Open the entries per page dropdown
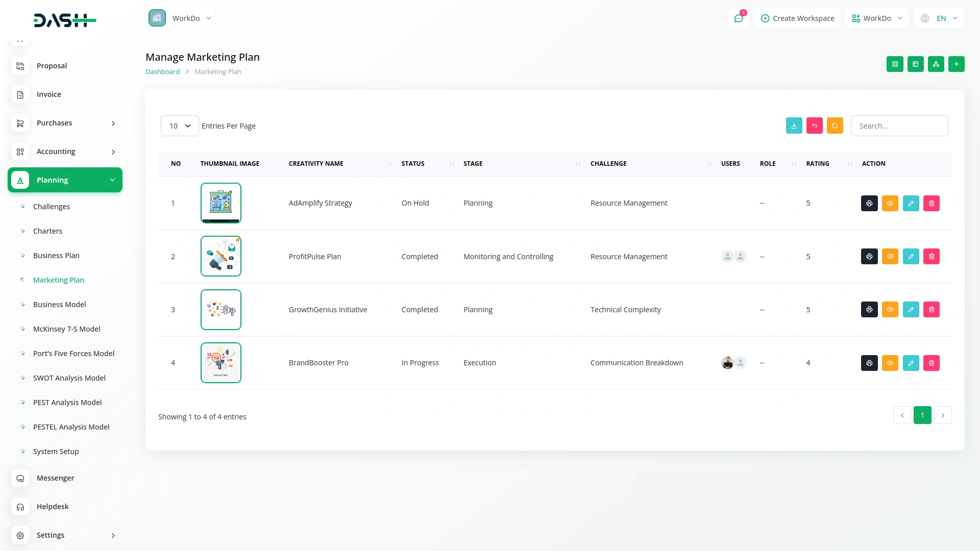980x551 pixels. pyautogui.click(x=180, y=126)
